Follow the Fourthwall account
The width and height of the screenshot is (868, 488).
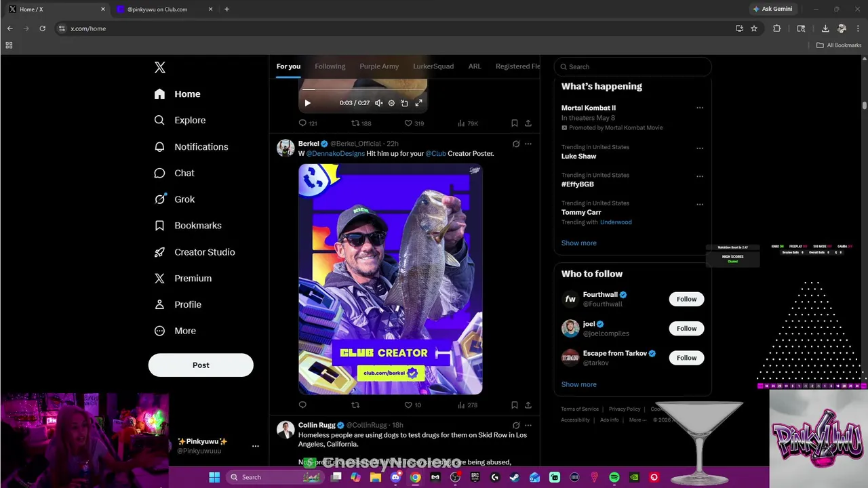click(x=686, y=299)
